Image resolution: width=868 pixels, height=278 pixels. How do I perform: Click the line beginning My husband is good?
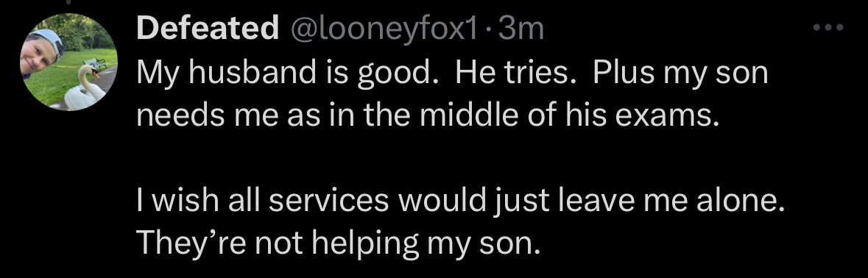tap(452, 73)
